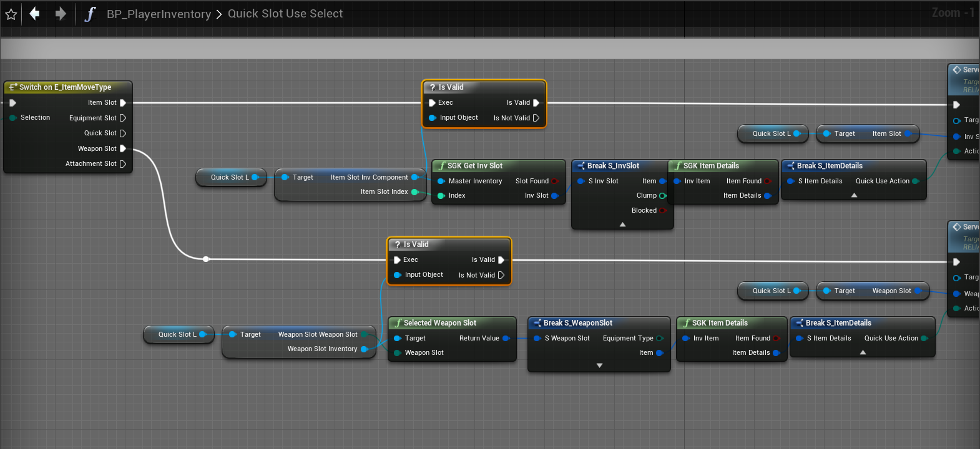Select the SGK Get Inv Slot node title
The width and height of the screenshot is (980, 449).
pyautogui.click(x=474, y=166)
